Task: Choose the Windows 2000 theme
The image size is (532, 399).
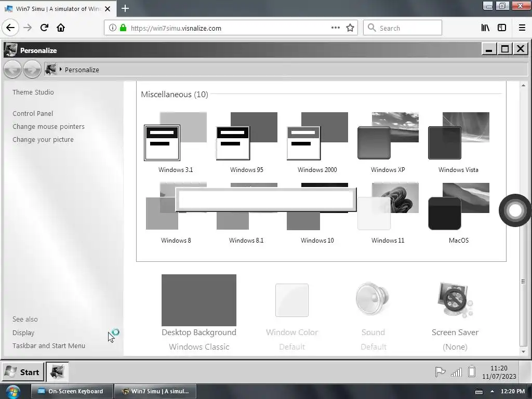Action: coord(317,137)
